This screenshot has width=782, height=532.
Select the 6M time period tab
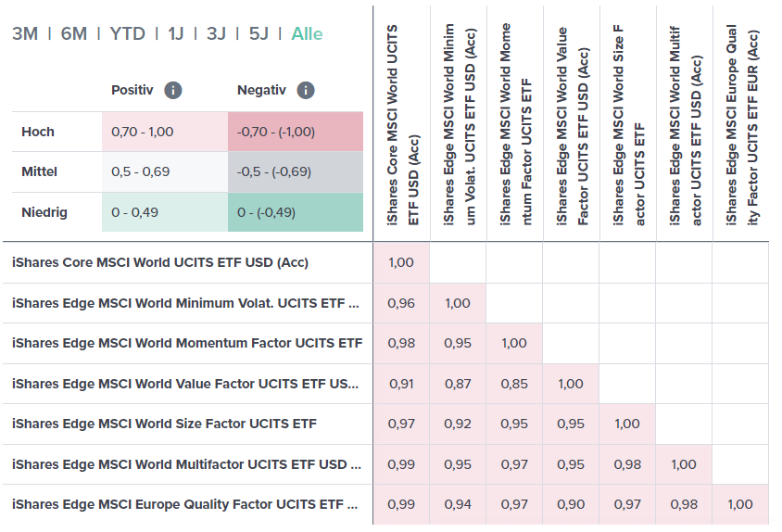coord(74,34)
